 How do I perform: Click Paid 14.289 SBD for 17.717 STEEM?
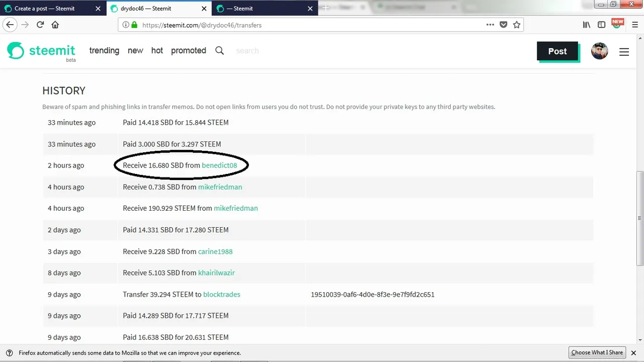click(176, 316)
